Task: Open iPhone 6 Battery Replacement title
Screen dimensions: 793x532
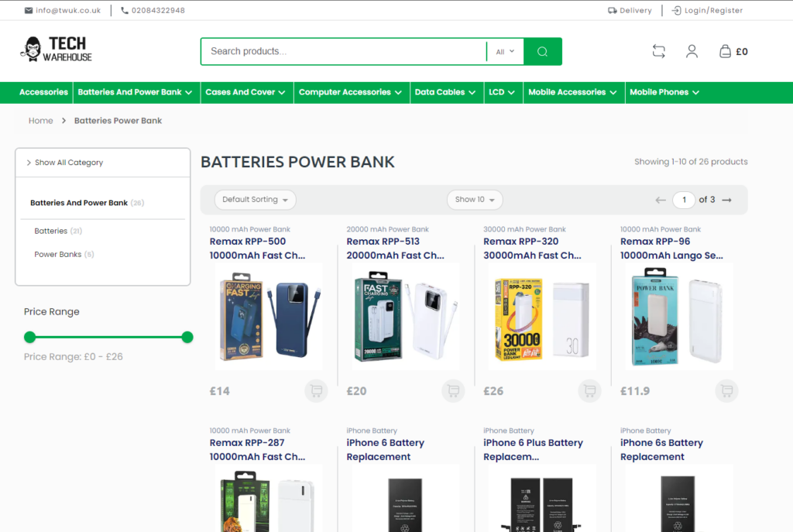Action: pos(386,450)
